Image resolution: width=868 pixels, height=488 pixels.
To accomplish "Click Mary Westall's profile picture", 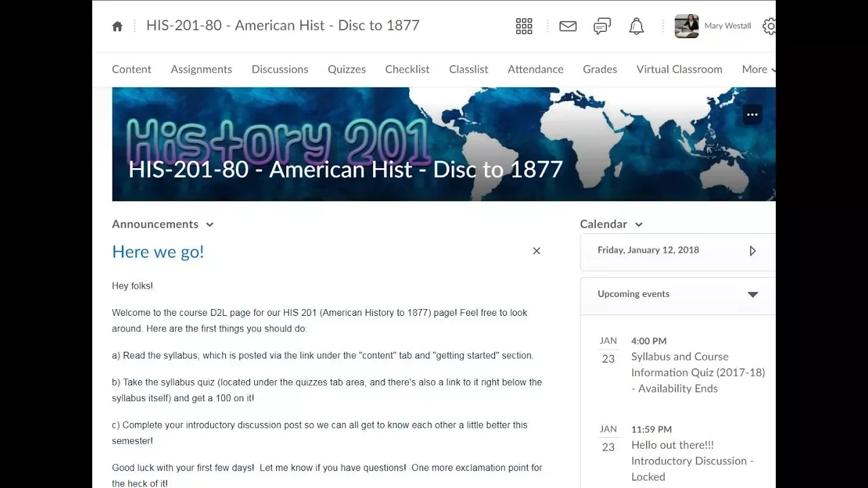I will click(686, 26).
